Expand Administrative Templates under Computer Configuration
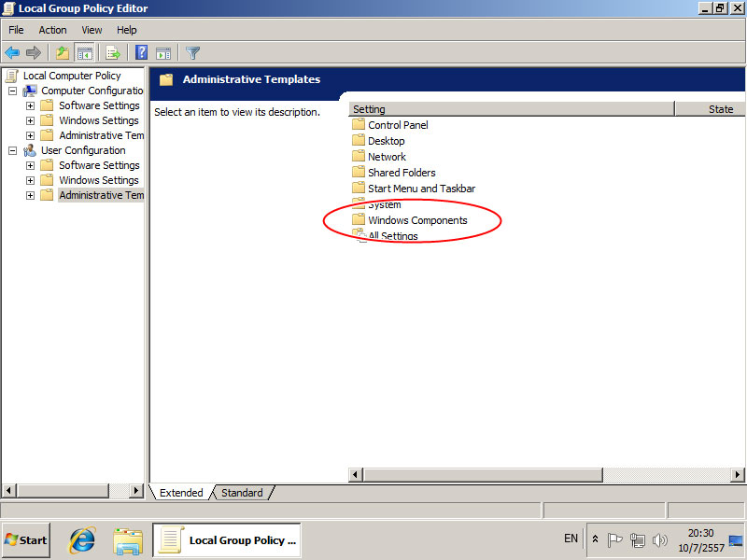 pos(30,135)
